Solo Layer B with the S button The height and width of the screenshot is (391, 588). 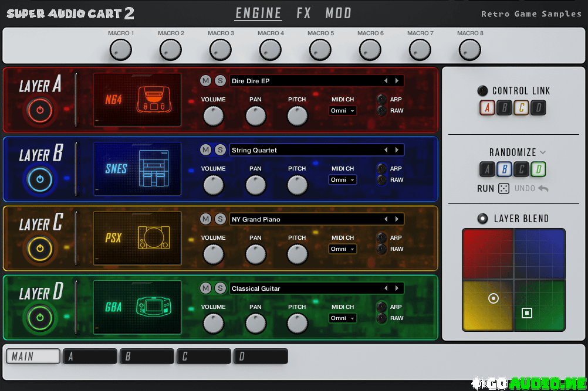click(x=220, y=150)
